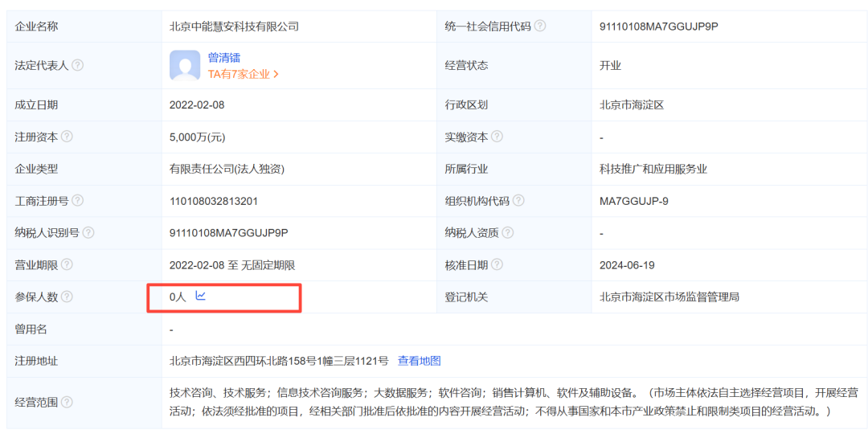Viewport: 868px width, 442px height.
Task: Open TA有7家企业 link
Action: click(x=243, y=74)
